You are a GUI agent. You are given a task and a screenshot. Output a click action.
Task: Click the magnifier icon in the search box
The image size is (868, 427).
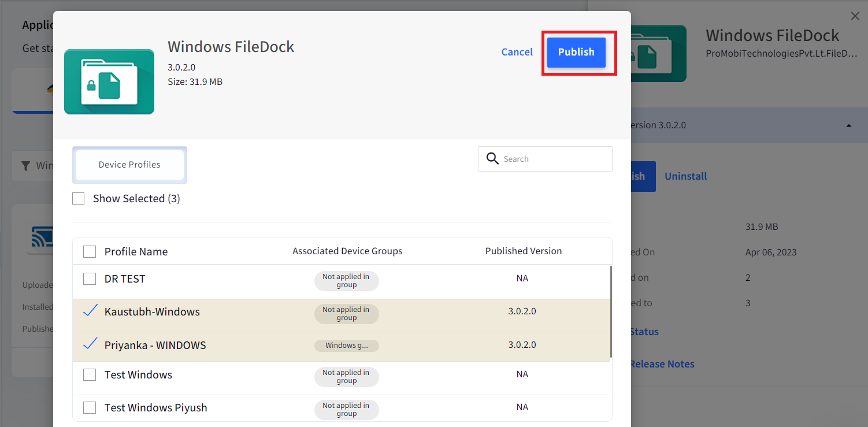[492, 159]
